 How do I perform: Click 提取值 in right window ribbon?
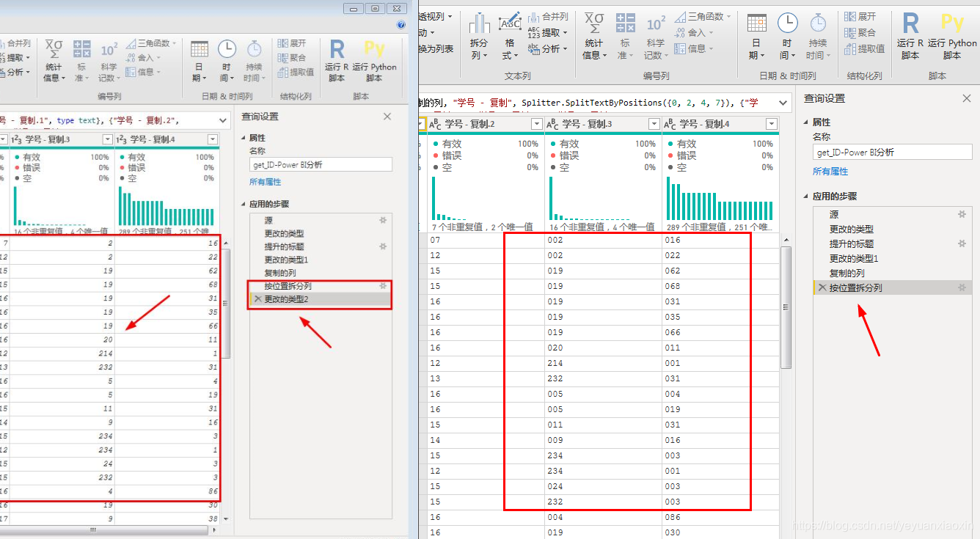[864, 48]
